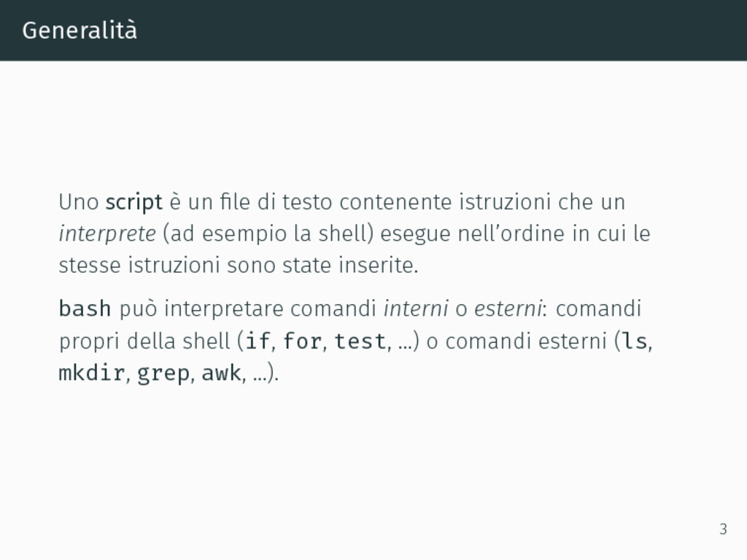Click the code keyword "test"
Viewport: 747px width, 560px height.
pos(360,341)
